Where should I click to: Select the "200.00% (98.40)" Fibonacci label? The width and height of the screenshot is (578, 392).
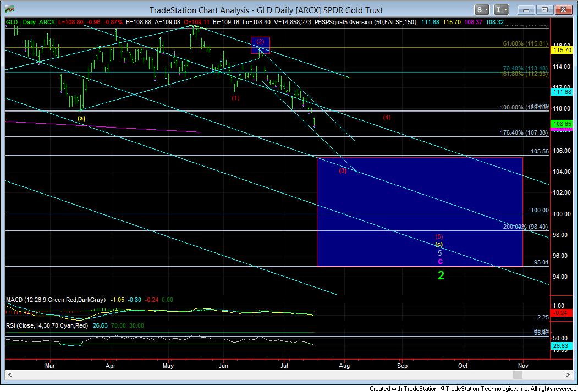click(525, 227)
